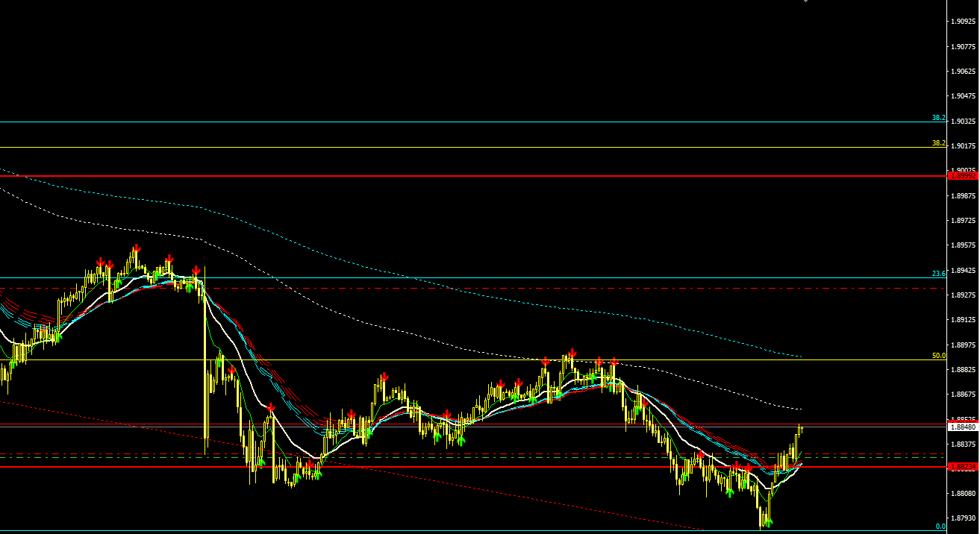Click the 1.89875 price scale value
Screen dimensions: 980x534
click(964, 195)
